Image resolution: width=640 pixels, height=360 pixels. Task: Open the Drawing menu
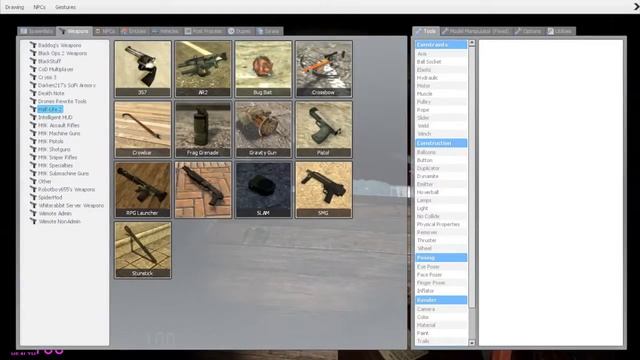[14, 7]
